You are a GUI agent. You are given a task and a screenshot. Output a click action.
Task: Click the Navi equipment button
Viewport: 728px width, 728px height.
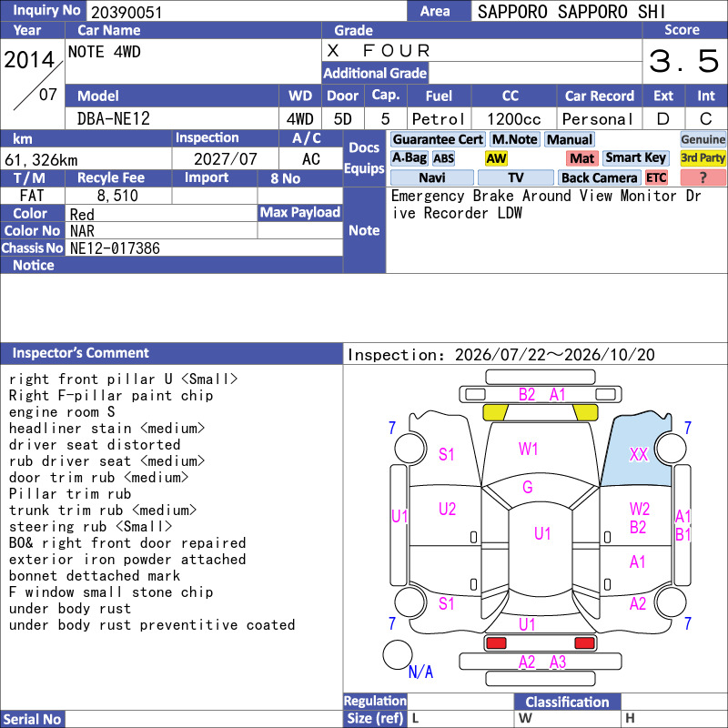pyautogui.click(x=431, y=177)
